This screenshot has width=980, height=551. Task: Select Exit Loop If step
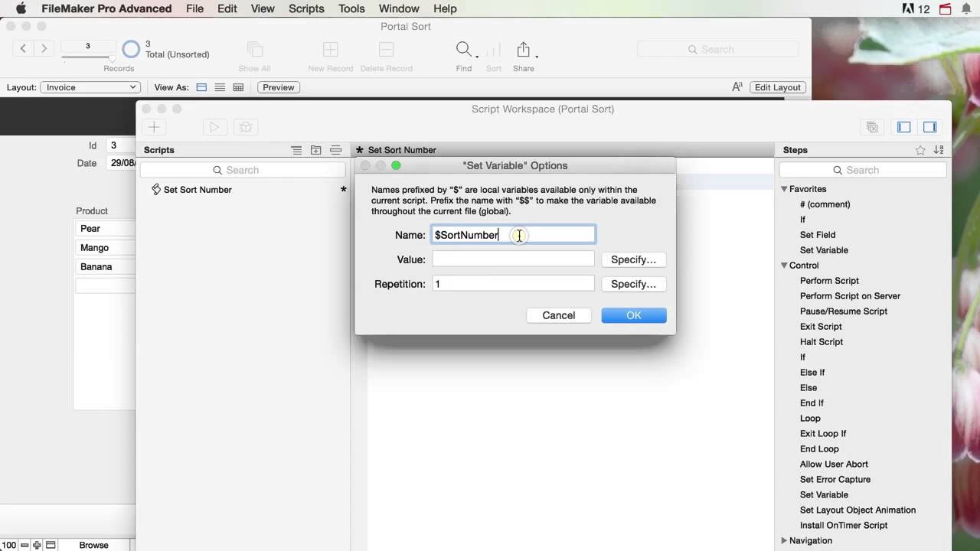823,434
